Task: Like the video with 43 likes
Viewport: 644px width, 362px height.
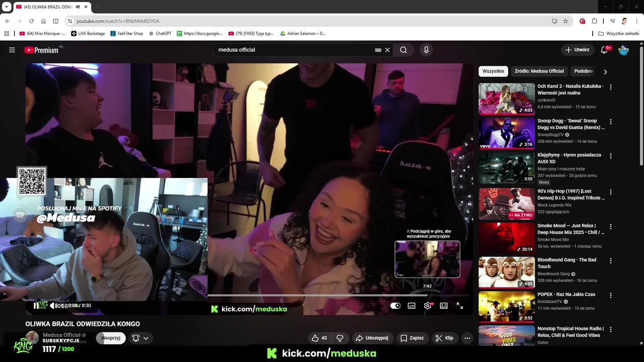Action: click(319, 338)
